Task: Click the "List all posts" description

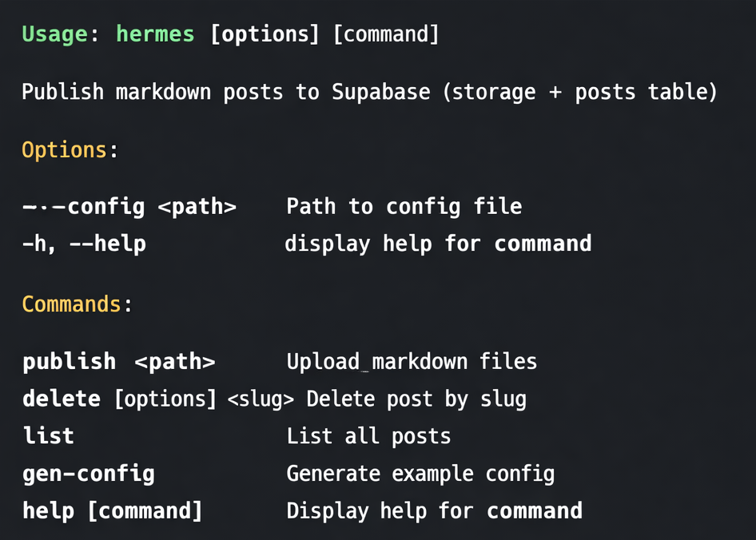Action: coord(368,436)
